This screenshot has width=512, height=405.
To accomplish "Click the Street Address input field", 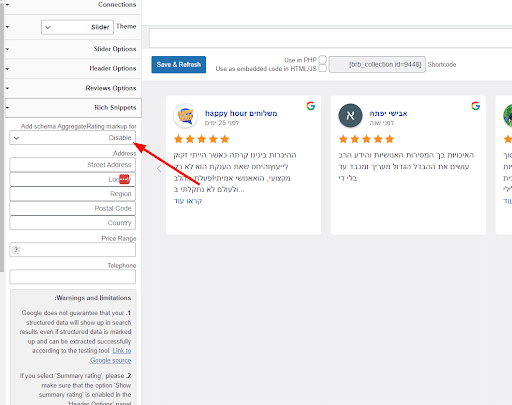I will [x=73, y=165].
